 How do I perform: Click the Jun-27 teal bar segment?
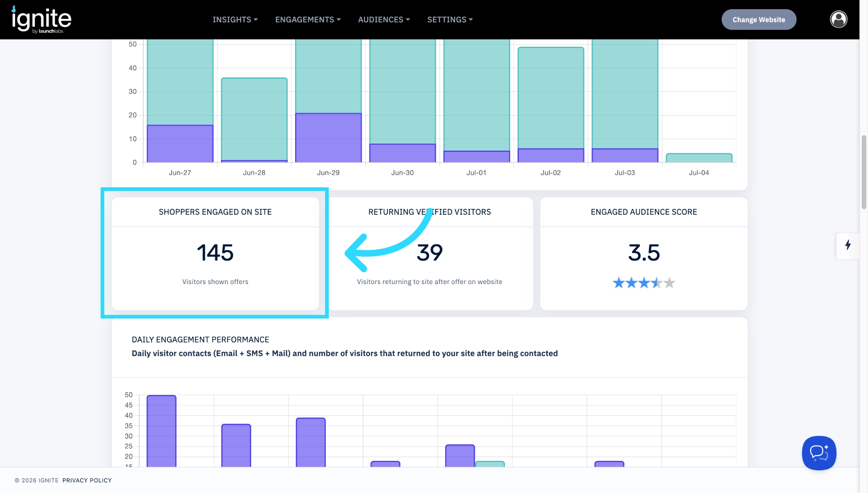pyautogui.click(x=180, y=82)
